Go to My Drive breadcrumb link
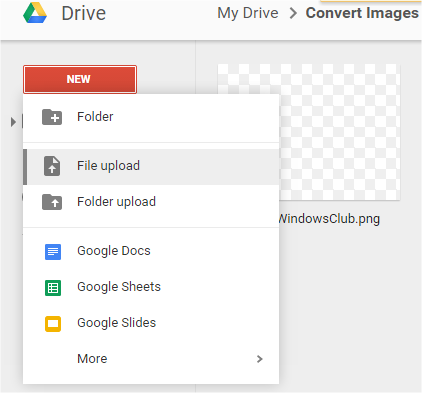 [x=248, y=13]
